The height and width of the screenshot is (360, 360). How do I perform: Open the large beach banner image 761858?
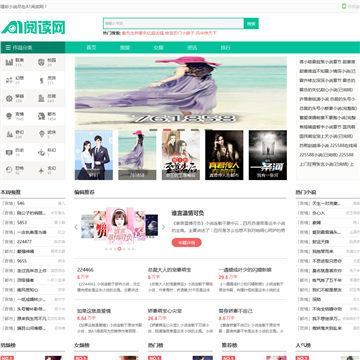coord(181,93)
